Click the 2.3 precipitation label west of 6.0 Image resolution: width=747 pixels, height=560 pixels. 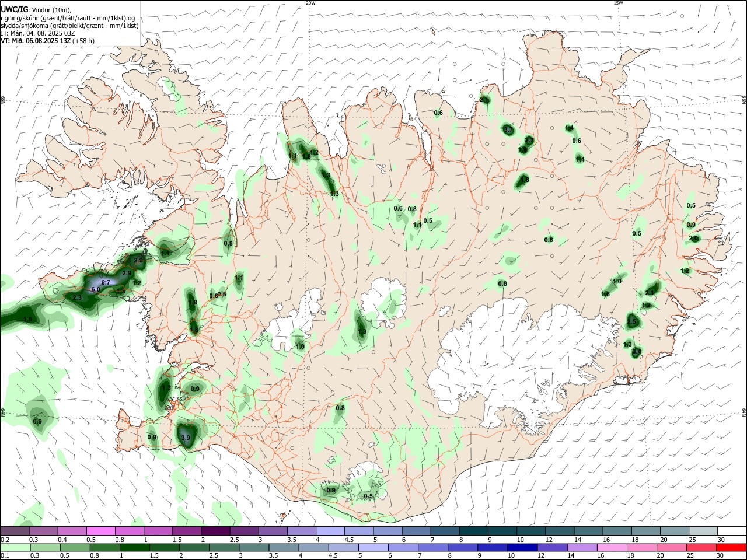tap(78, 297)
